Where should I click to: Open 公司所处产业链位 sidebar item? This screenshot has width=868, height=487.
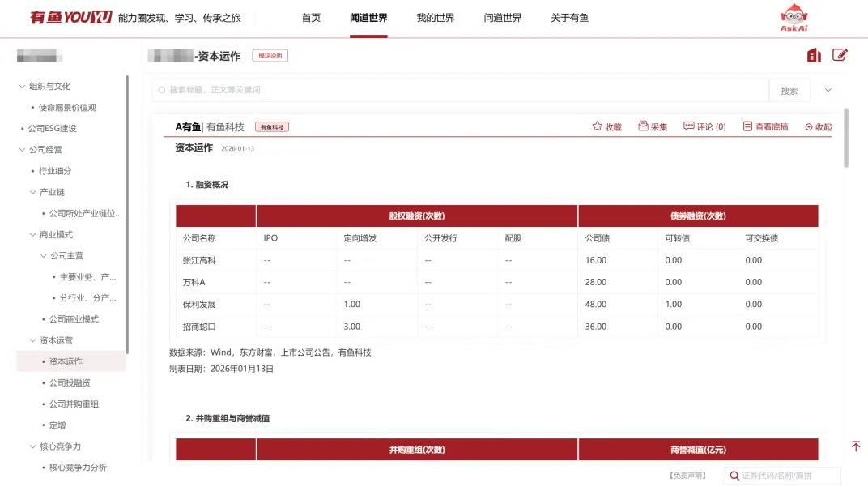pos(85,213)
